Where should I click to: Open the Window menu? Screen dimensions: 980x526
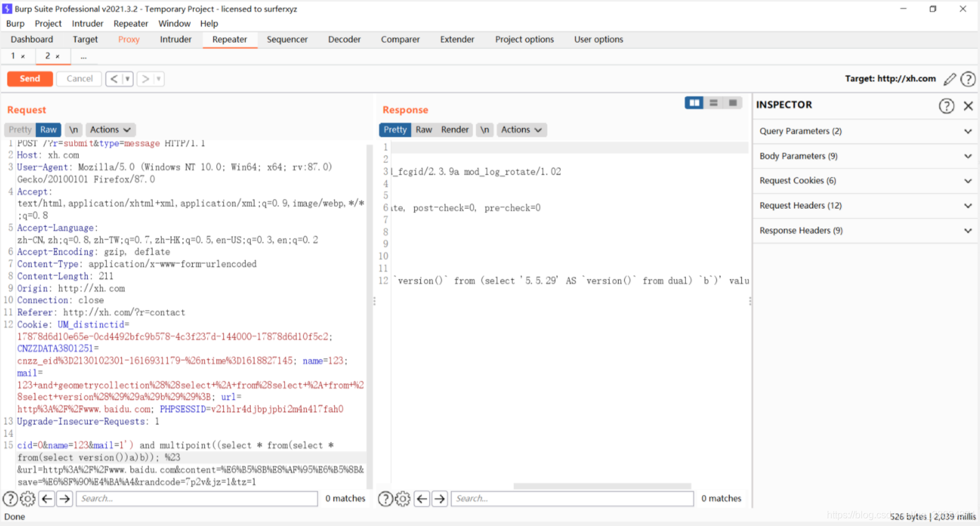coord(175,24)
